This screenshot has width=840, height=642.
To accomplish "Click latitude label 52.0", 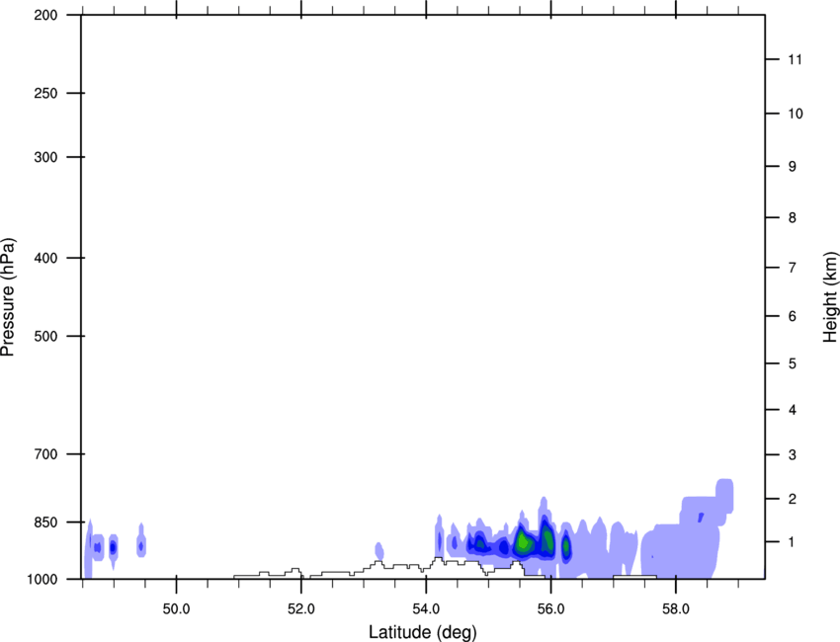I will [x=301, y=609].
